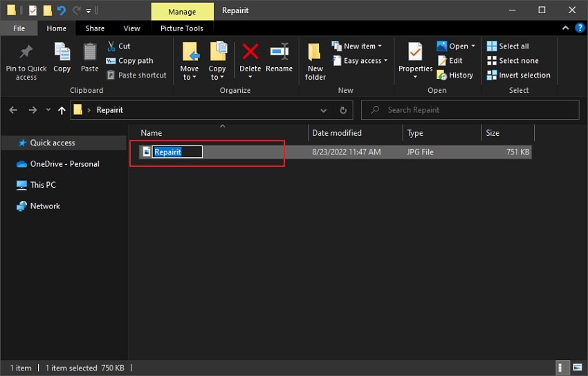This screenshot has width=588, height=376.
Task: Switch to Large icons view via status bar
Action: click(578, 368)
